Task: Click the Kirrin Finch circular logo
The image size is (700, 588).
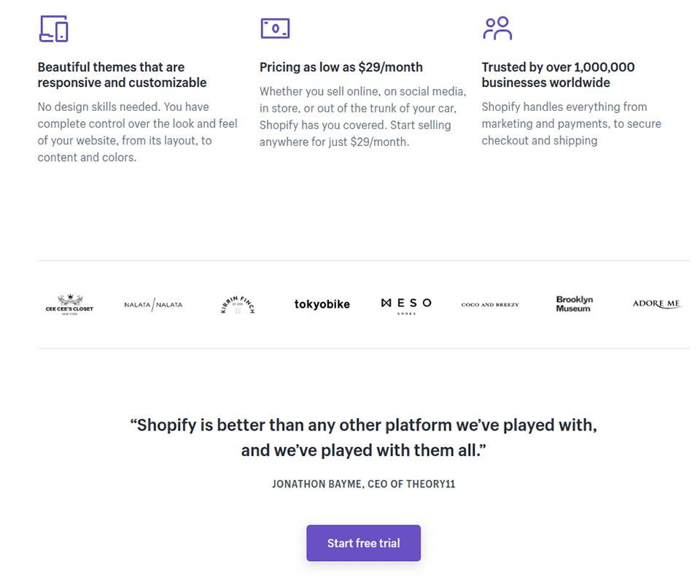Action: [238, 304]
